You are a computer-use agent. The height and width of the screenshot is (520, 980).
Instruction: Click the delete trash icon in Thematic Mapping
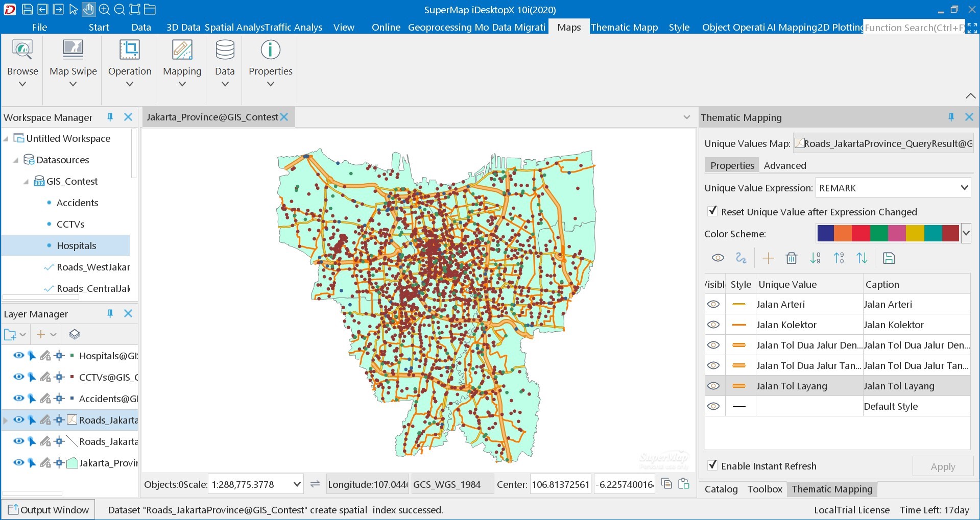pyautogui.click(x=792, y=258)
